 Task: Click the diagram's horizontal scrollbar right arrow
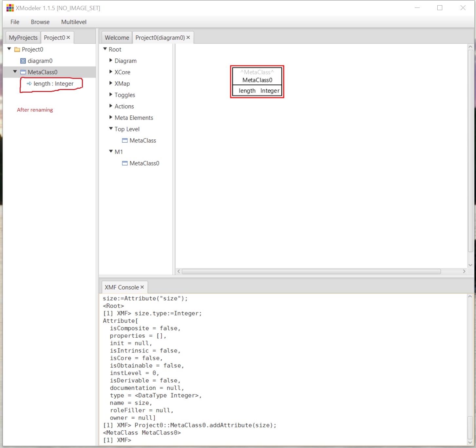(x=464, y=271)
